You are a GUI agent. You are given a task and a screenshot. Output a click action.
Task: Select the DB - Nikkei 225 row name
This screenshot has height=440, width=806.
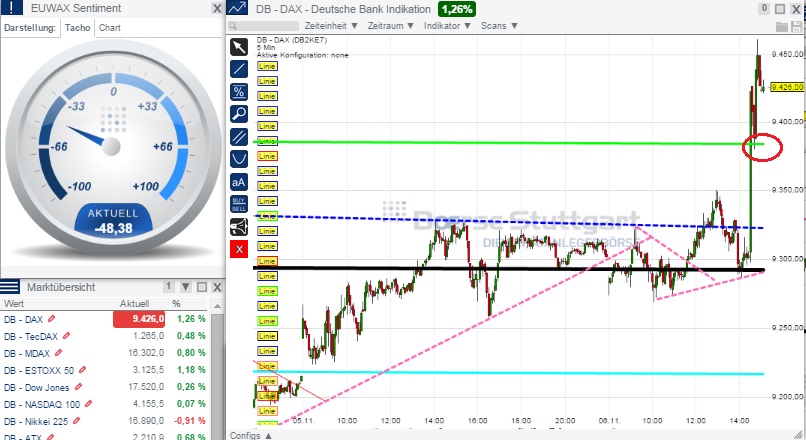[x=36, y=421]
